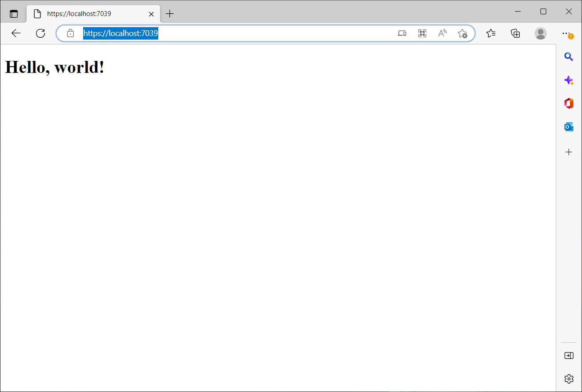
Task: Open the apps available icon in address bar
Action: 422,33
